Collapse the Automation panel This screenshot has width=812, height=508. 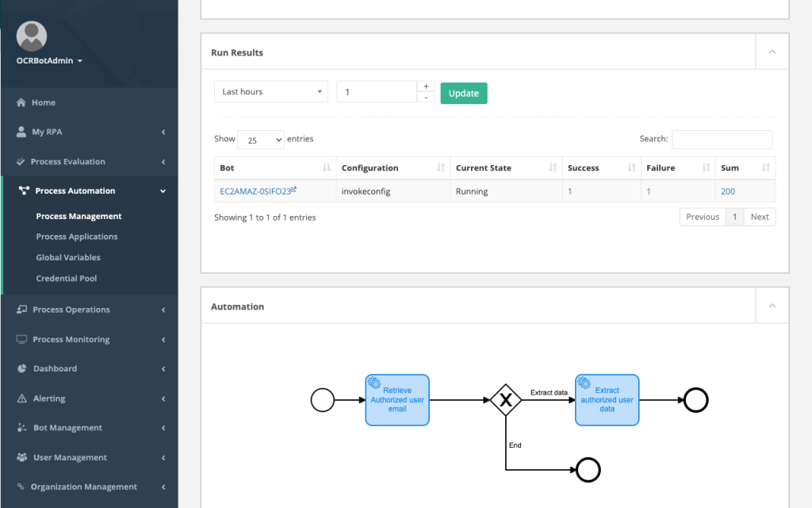772,306
